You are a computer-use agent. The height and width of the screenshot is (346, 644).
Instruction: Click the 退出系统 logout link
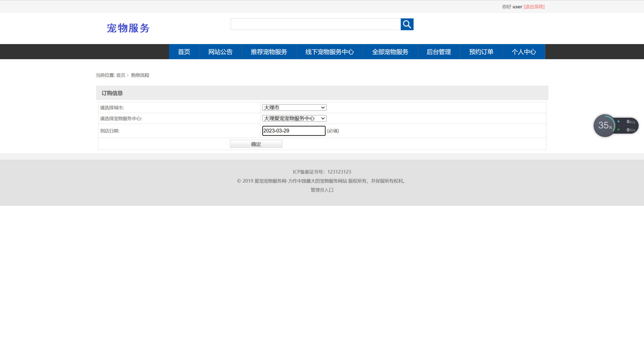coord(534,7)
